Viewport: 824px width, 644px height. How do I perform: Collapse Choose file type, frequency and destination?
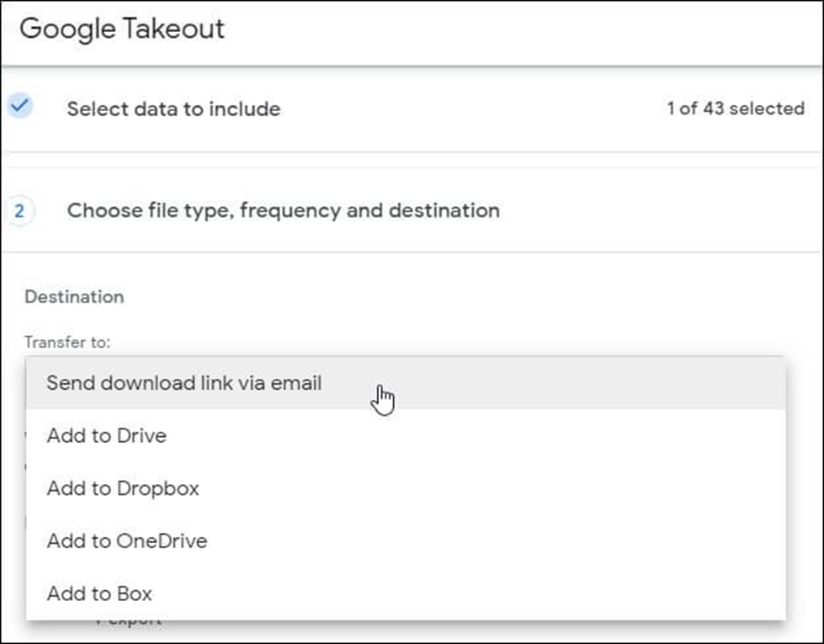pyautogui.click(x=283, y=210)
